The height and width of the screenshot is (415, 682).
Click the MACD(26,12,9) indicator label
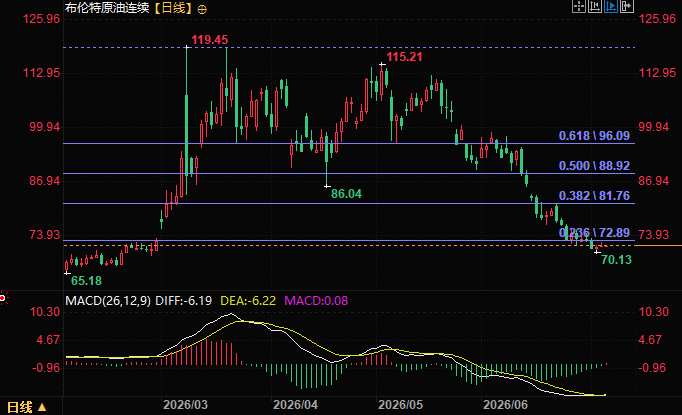pyautogui.click(x=108, y=301)
